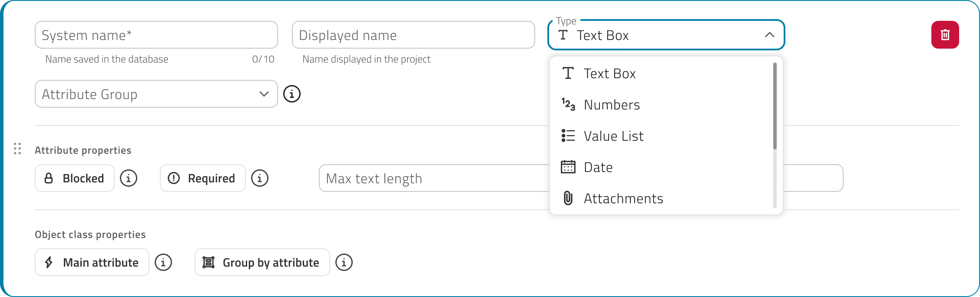Click the info icon next to Main attribute
Viewport: 980px width, 297px height.
click(163, 262)
